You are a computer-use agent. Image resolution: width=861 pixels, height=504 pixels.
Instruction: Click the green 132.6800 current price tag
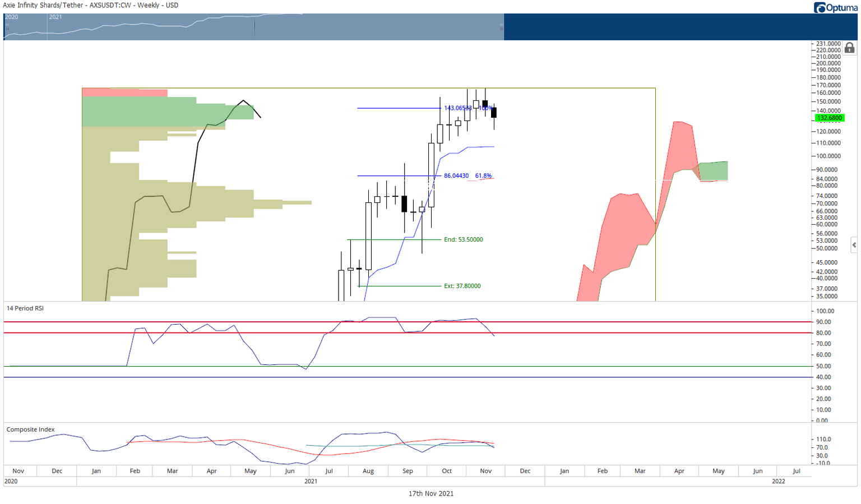(830, 118)
